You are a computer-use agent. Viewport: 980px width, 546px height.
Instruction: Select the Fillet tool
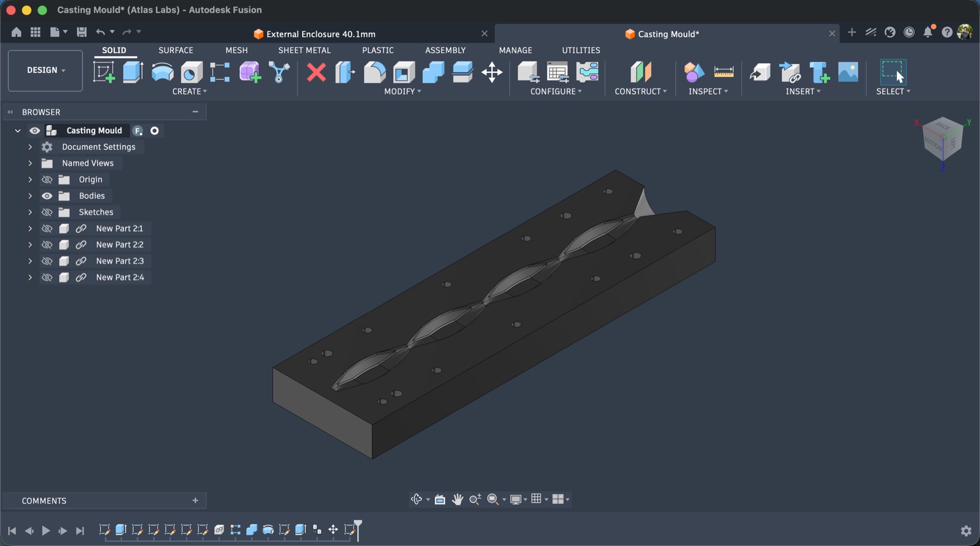coord(374,72)
